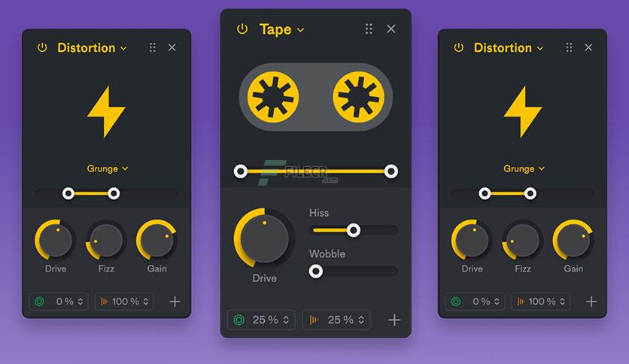Click the large Drive knob in Tape panel

tap(264, 238)
